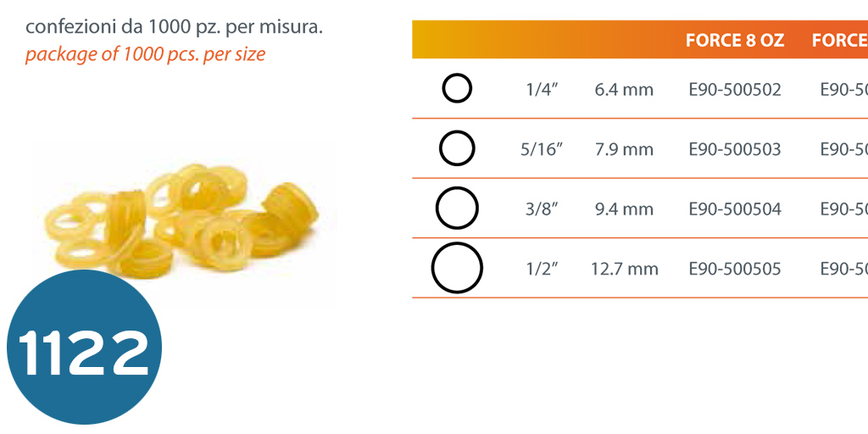Viewport: 868px width, 434px height.
Task: Select the 5/16" ring size circle icon
Action: tap(457, 149)
